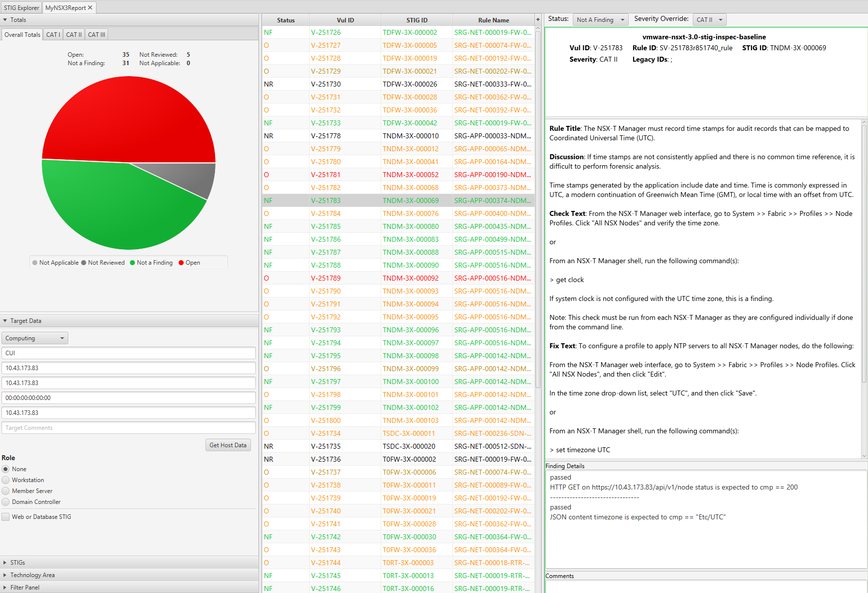Click rule name cell for V-251736
The image size is (868, 593).
[493, 459]
